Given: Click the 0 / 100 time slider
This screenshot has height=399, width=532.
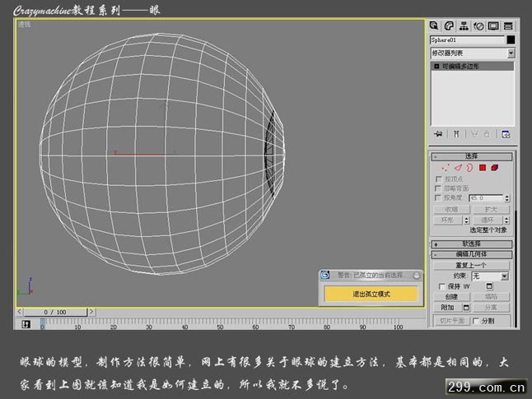Looking at the screenshot, I should 55,312.
